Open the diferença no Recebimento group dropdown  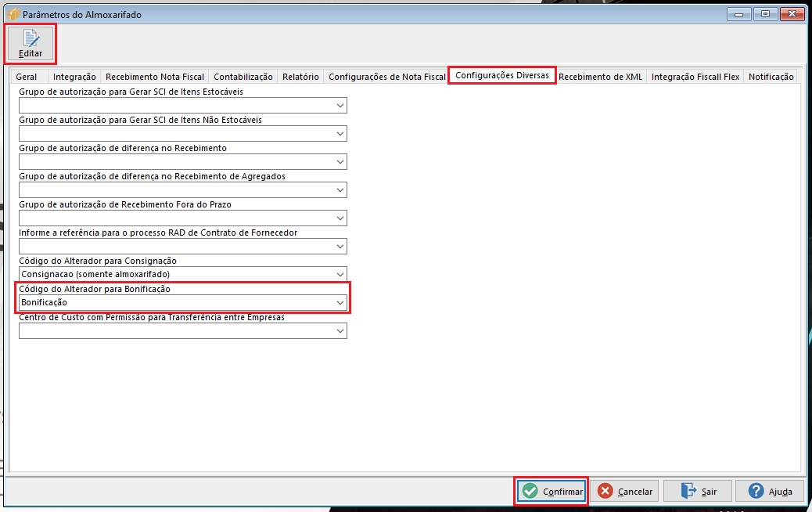340,162
